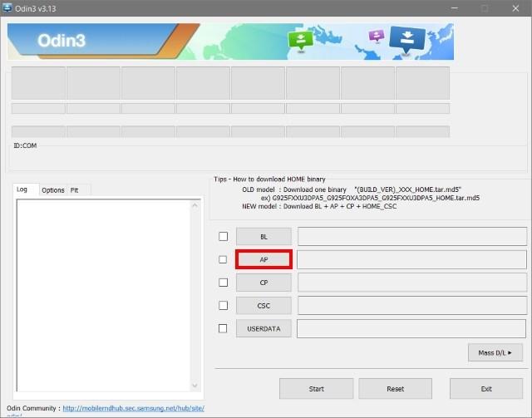Select the USERDATA checkbox
Viewport: 532px width, 418px height.
pos(223,328)
